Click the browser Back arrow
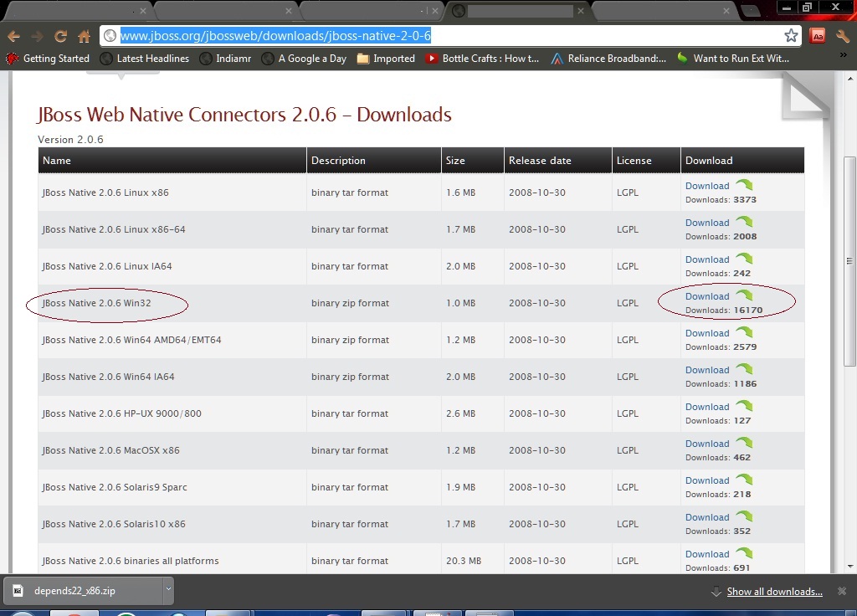857x616 pixels. point(13,36)
